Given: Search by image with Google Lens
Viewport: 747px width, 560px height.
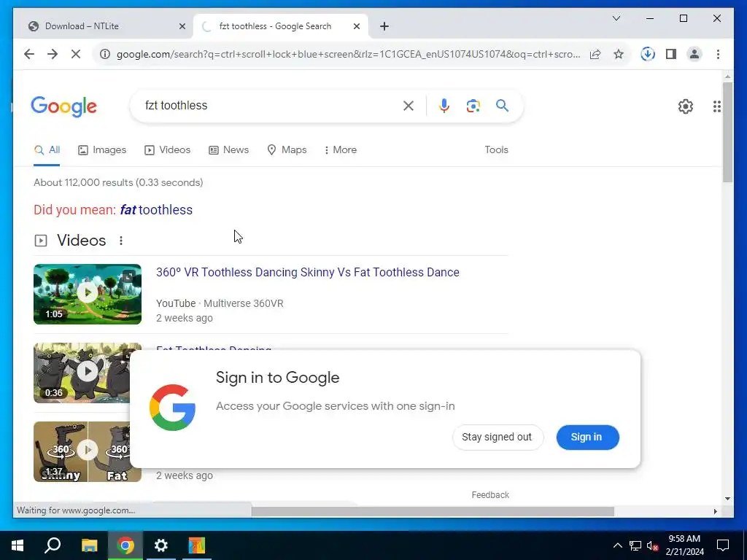Looking at the screenshot, I should point(473,106).
